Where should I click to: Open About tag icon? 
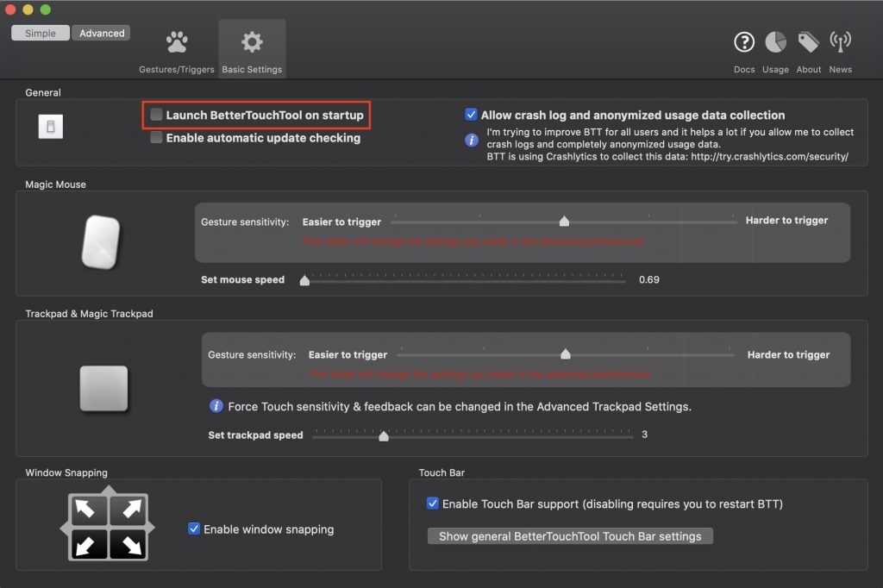(x=808, y=41)
